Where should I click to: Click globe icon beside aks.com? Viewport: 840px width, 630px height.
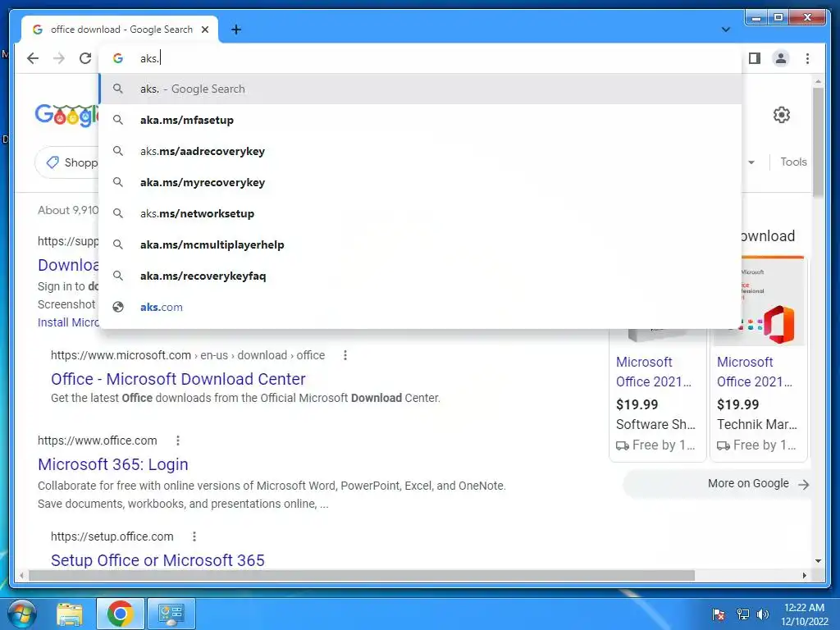(118, 307)
